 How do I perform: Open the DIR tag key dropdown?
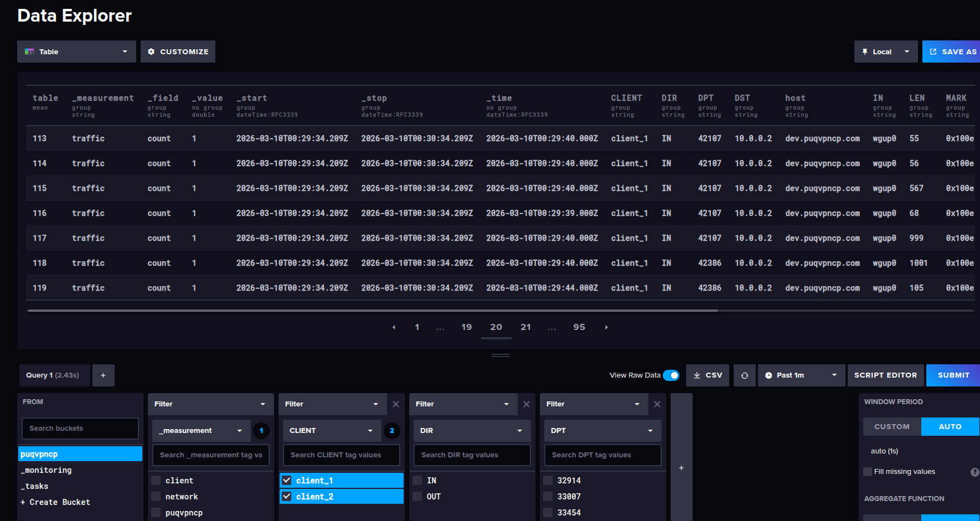pos(472,431)
